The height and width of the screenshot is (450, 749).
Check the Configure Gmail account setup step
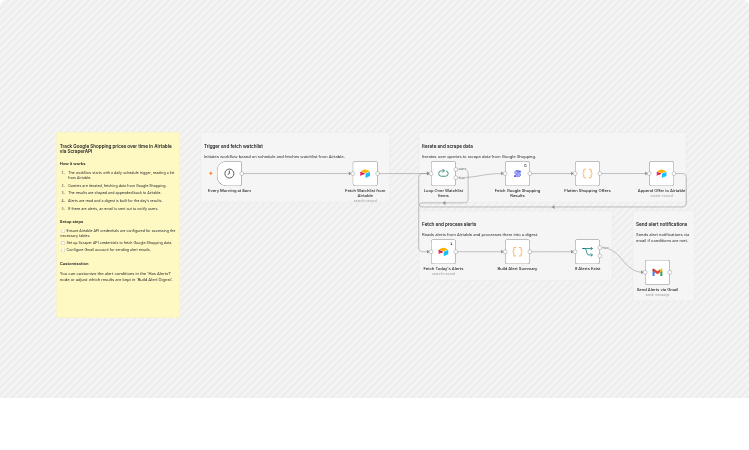click(63, 250)
